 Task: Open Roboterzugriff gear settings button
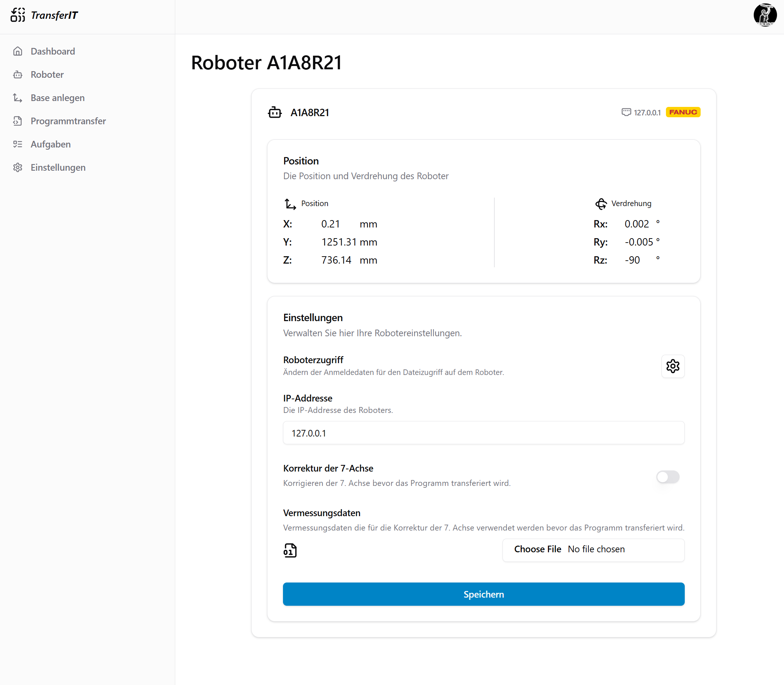(672, 366)
